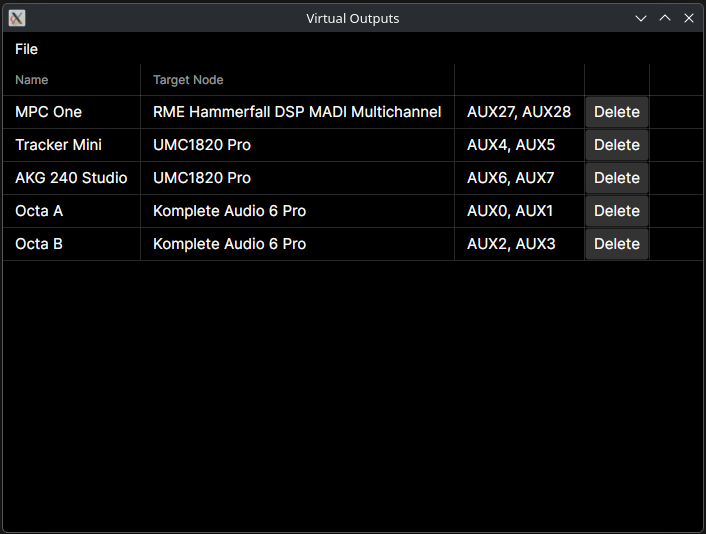Image resolution: width=706 pixels, height=534 pixels.
Task: Select the AKG 240 Studio name cell
Action: point(72,178)
